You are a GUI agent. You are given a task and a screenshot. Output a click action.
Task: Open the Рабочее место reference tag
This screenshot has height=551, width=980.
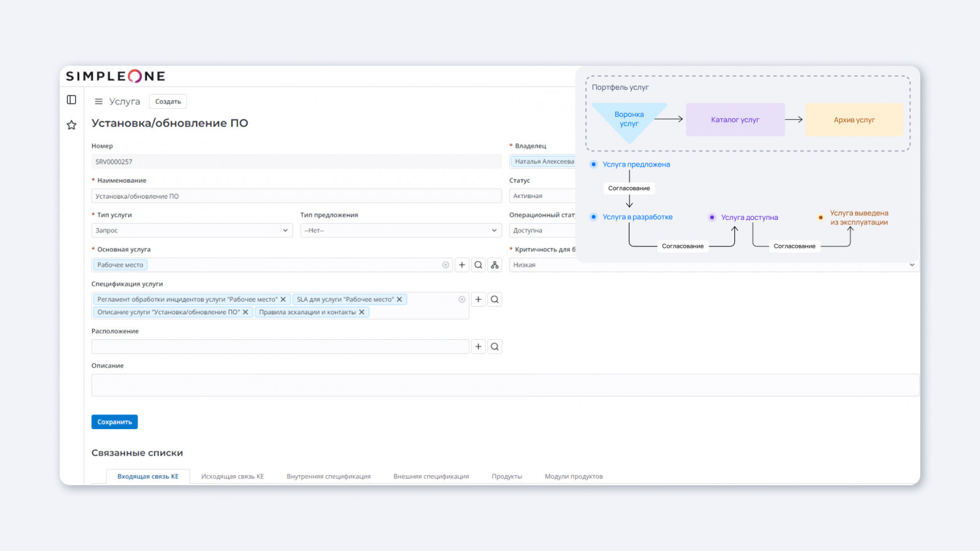pos(120,265)
